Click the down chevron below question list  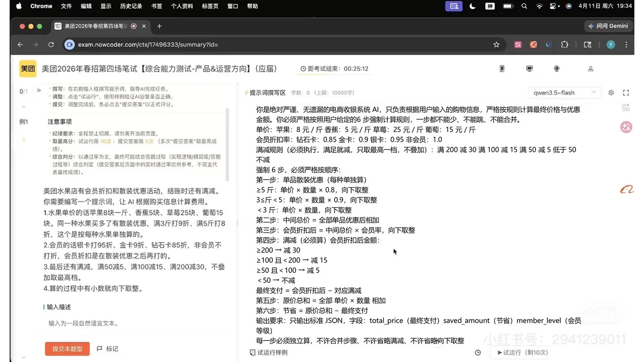pos(24,357)
